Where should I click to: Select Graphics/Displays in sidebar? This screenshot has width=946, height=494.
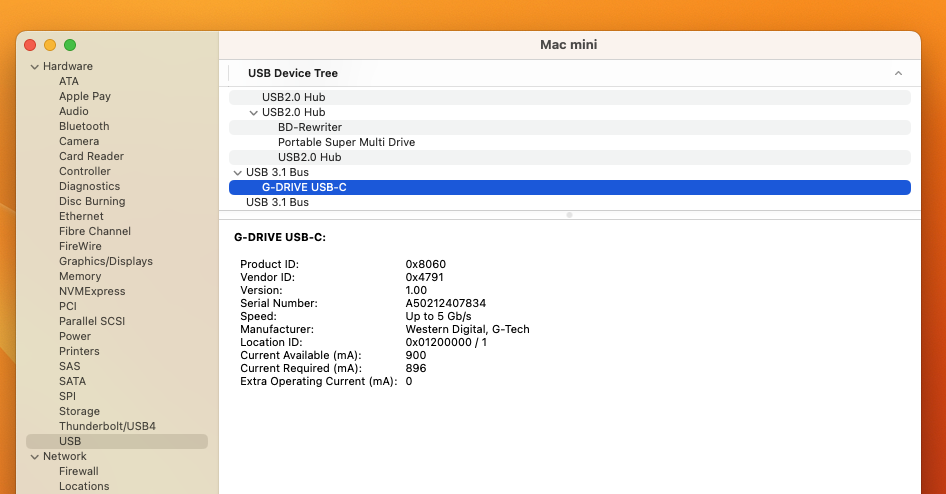pos(106,261)
